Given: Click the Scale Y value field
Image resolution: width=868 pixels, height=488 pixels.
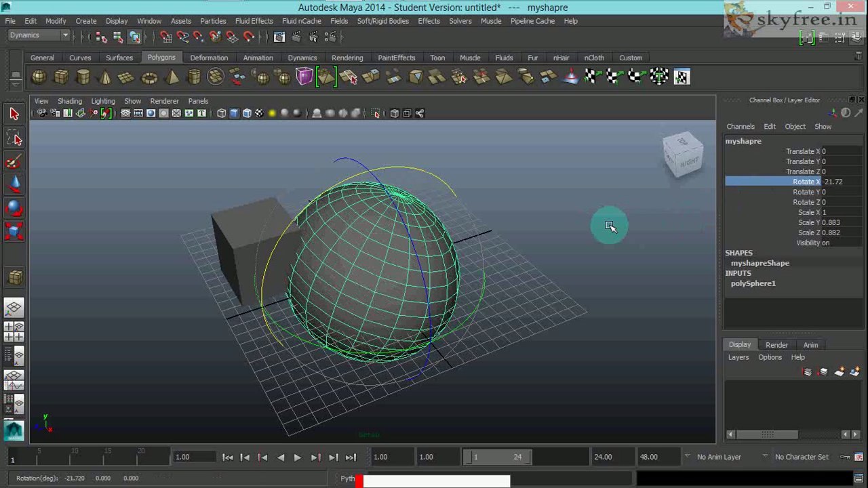Looking at the screenshot, I should [x=842, y=222].
